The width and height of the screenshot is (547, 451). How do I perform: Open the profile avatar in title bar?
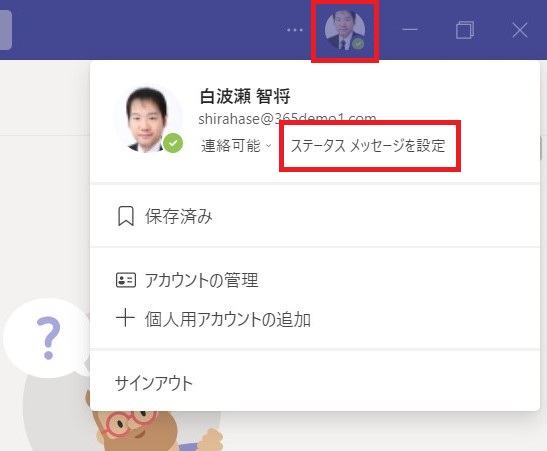(345, 30)
